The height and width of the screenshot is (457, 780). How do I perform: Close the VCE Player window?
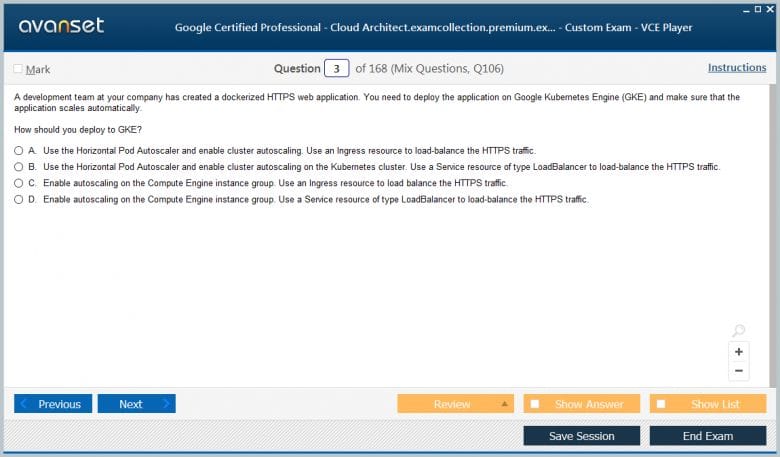tap(771, 9)
